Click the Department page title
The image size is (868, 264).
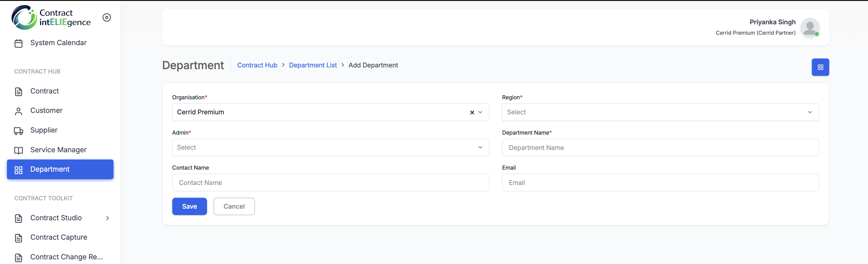(x=193, y=65)
